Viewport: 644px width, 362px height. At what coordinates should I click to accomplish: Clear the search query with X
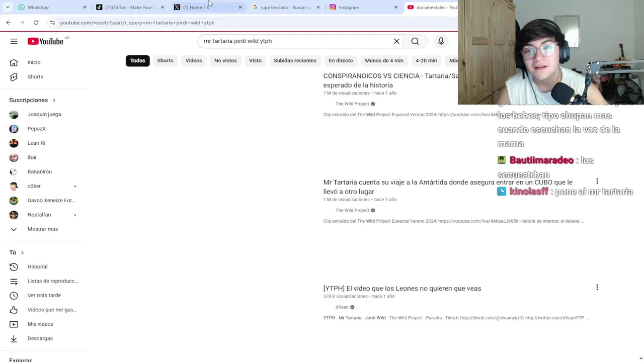point(396,41)
